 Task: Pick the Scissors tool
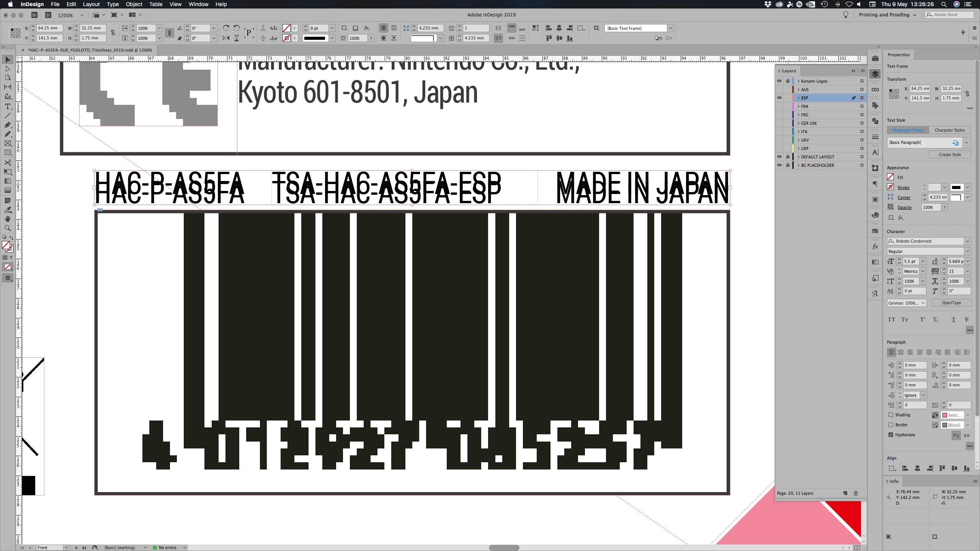point(7,163)
